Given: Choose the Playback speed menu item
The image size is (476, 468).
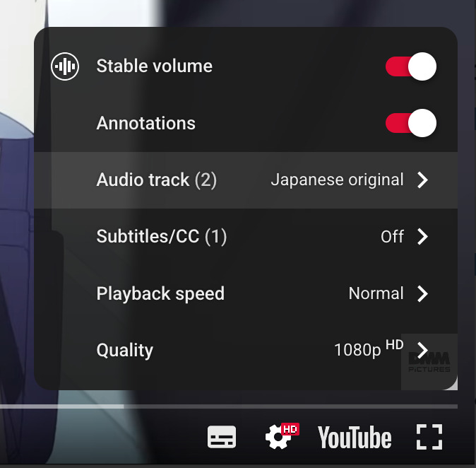Looking at the screenshot, I should 160,293.
